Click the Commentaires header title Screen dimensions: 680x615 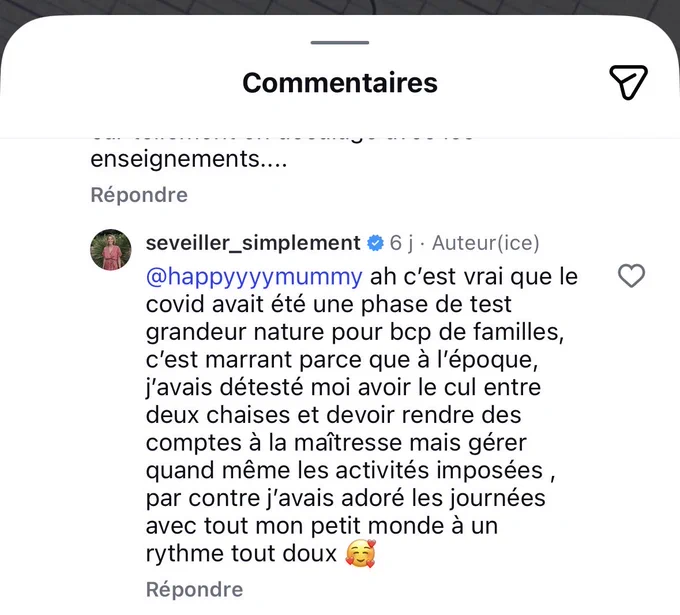pos(340,82)
